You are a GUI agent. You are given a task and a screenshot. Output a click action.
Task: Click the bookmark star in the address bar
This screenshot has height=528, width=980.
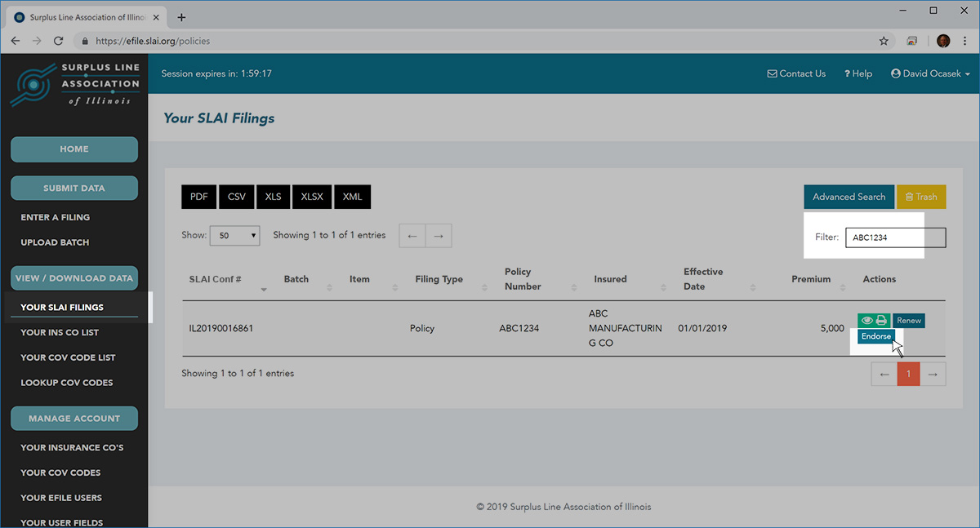coord(884,40)
